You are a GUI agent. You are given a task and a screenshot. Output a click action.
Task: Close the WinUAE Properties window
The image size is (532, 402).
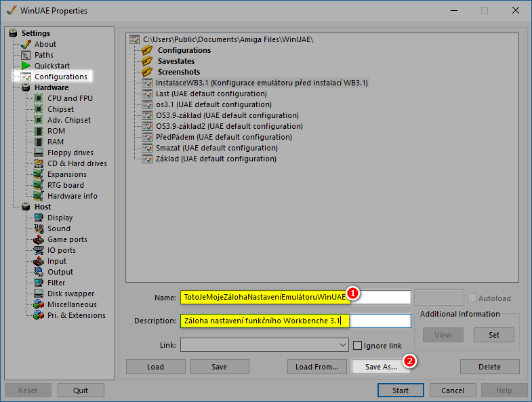click(515, 11)
